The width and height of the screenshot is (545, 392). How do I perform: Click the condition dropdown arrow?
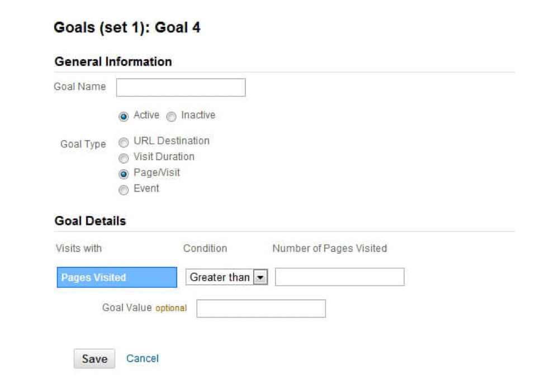click(262, 277)
